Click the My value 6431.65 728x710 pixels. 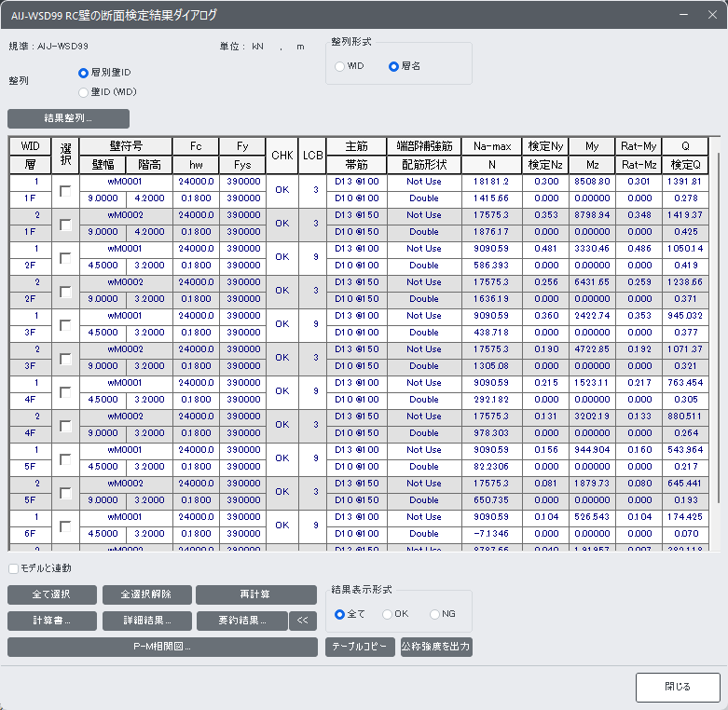pos(592,282)
